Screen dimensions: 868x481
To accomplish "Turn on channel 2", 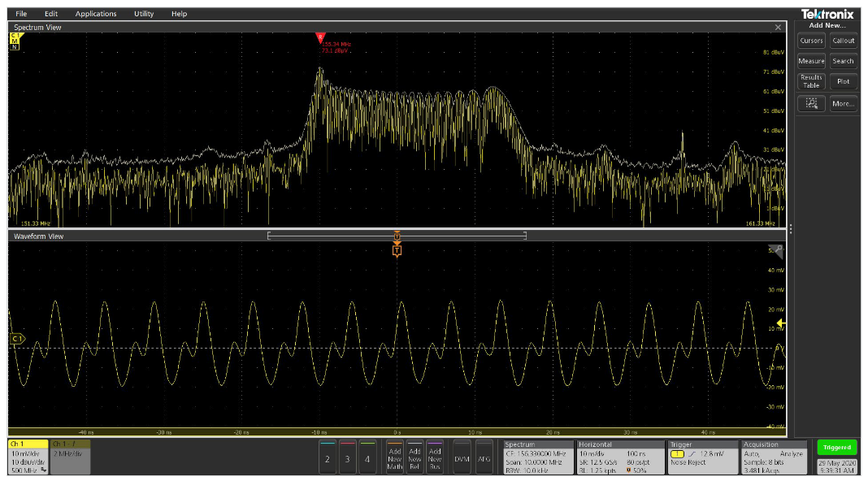I will 327,458.
